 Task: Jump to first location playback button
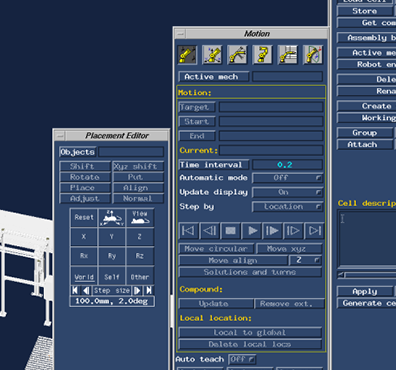pyautogui.click(x=189, y=231)
